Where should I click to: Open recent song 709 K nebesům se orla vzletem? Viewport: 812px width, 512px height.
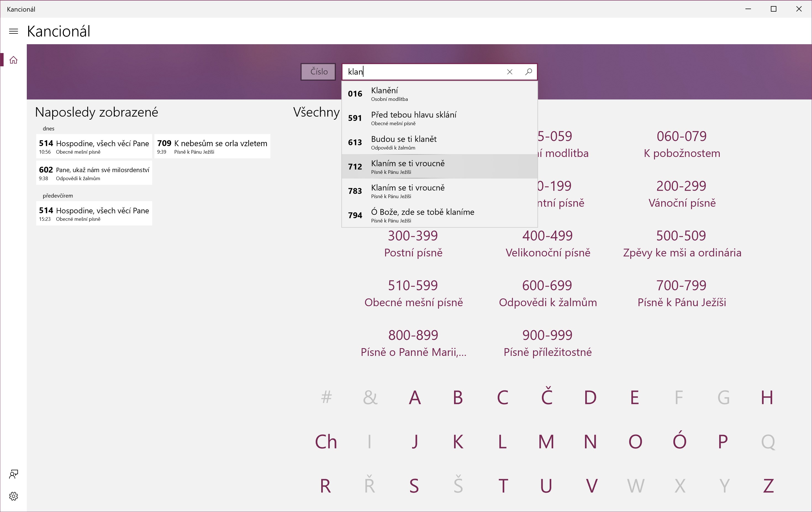pyautogui.click(x=212, y=147)
